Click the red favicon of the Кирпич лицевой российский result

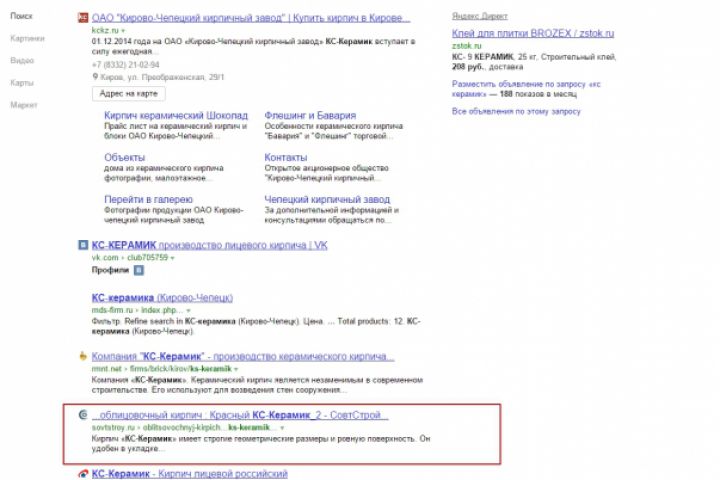pyautogui.click(x=83, y=474)
